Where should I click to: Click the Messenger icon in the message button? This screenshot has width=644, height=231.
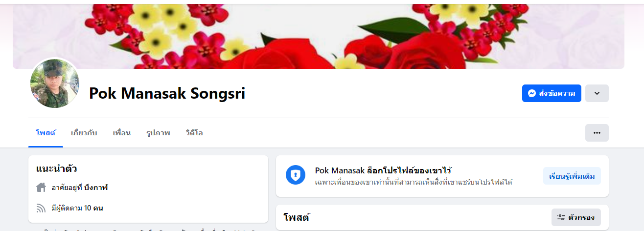(531, 93)
